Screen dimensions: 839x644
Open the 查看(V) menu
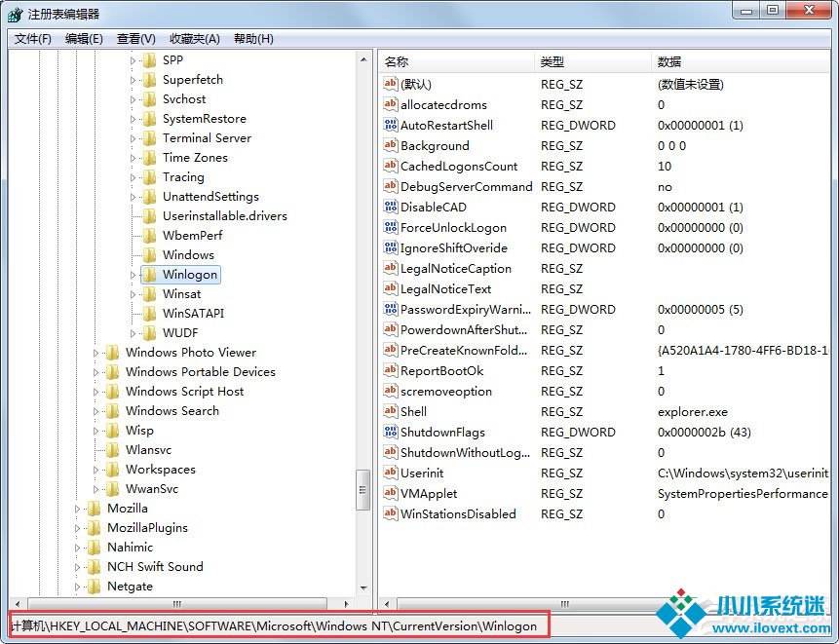135,39
